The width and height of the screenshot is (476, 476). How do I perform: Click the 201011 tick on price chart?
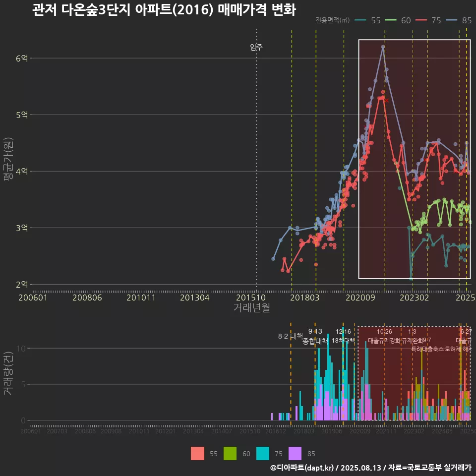click(141, 297)
